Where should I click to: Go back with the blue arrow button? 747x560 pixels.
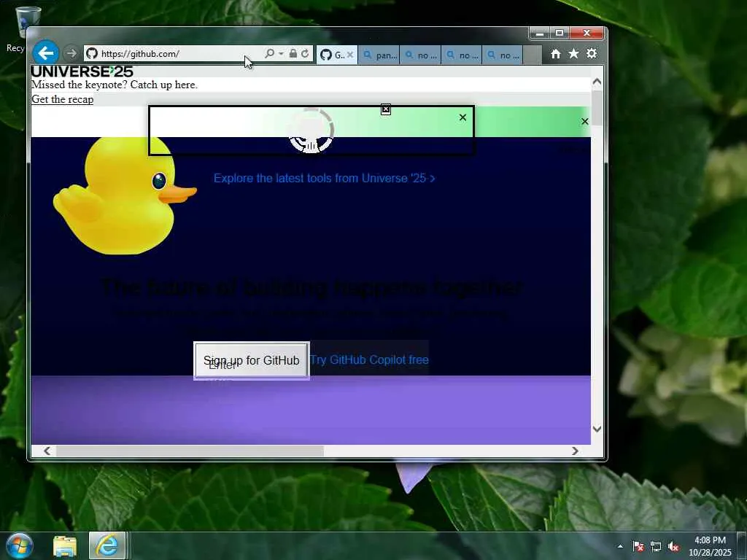pos(46,52)
